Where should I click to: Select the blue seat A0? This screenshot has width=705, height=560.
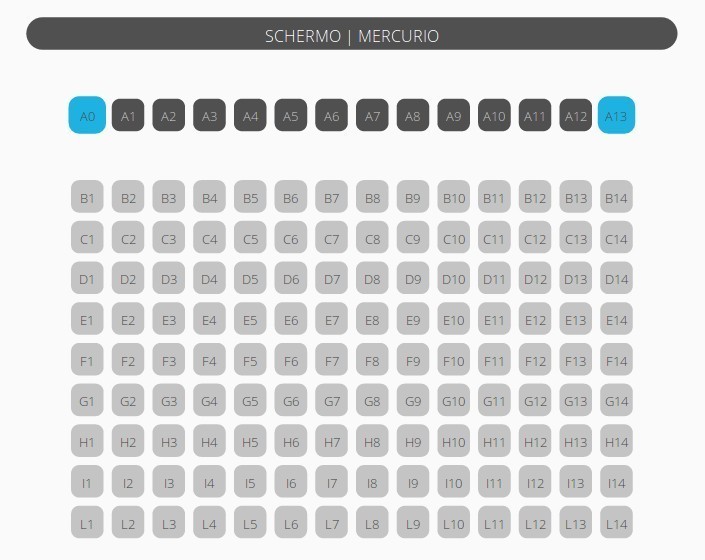coord(87,116)
